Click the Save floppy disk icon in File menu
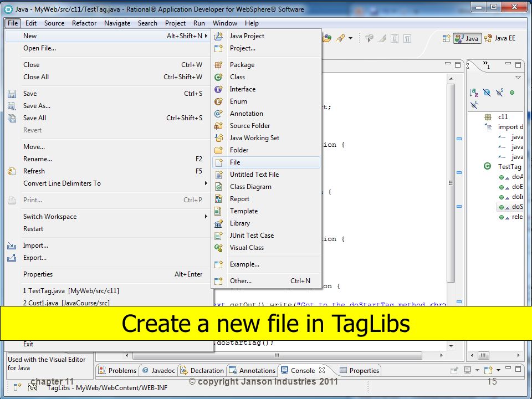532x399 pixels. [x=12, y=94]
